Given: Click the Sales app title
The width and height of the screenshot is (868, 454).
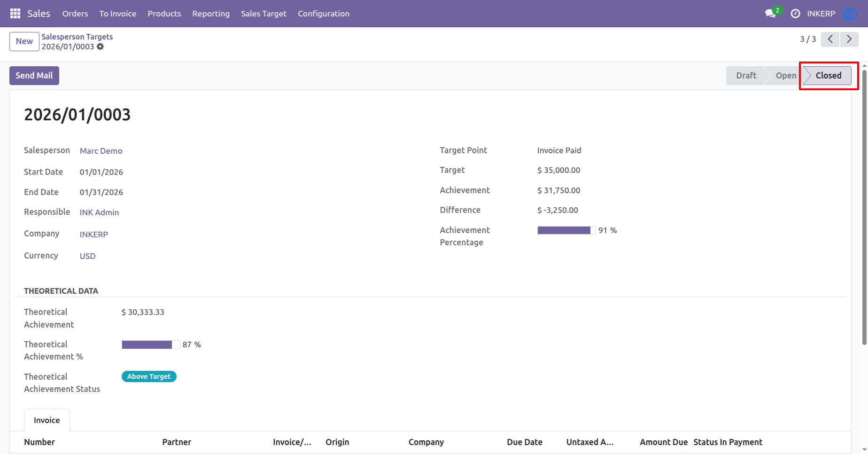Looking at the screenshot, I should [x=39, y=14].
